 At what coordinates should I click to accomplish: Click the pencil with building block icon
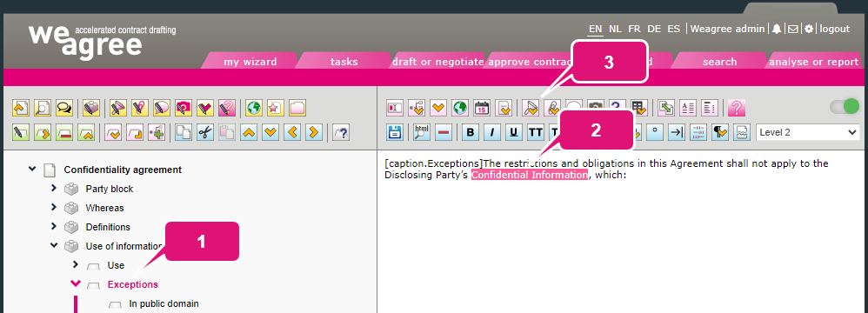click(91, 108)
